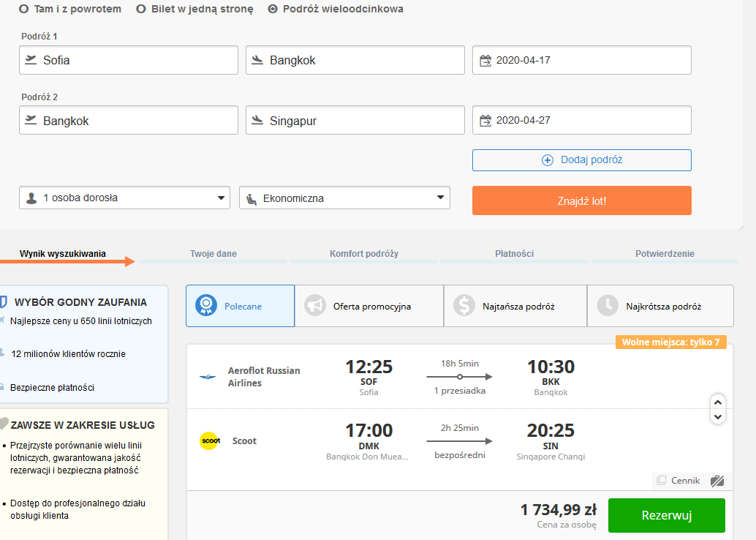Click clock icon in Najkrótsza podróż
756x540 pixels.
(608, 305)
